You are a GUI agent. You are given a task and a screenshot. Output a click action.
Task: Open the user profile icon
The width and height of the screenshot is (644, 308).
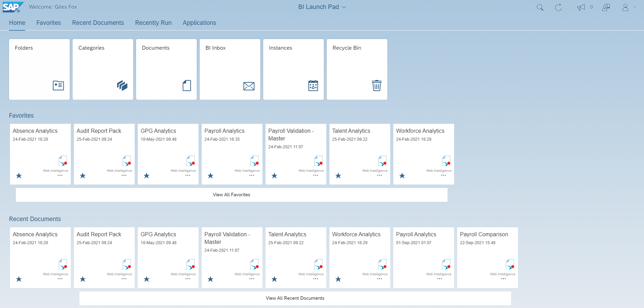click(x=625, y=7)
